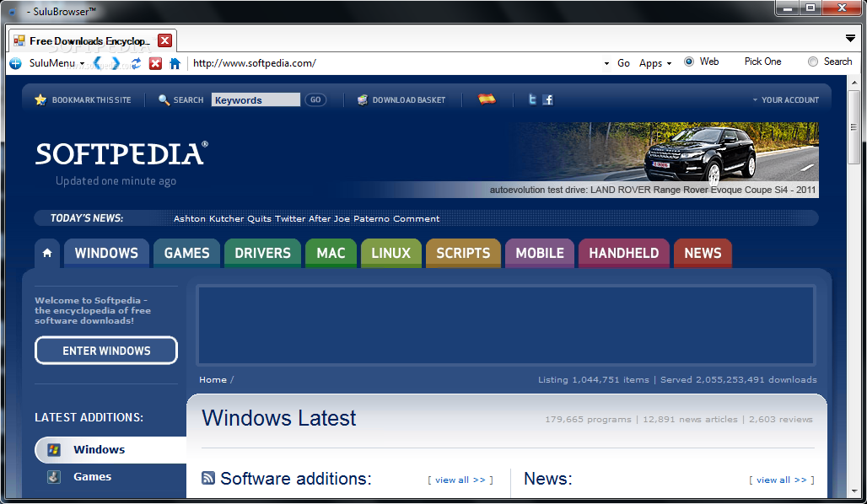The width and height of the screenshot is (867, 504).
Task: Click the Keywords search field
Action: point(256,100)
